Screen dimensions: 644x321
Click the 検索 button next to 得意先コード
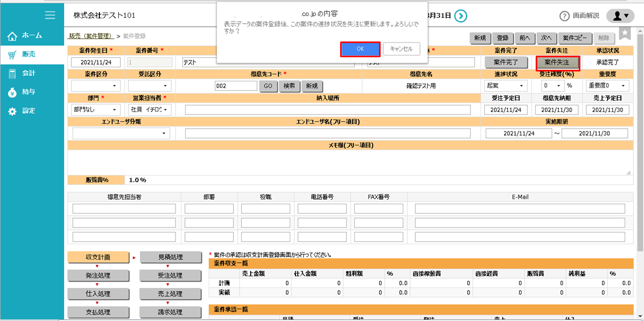click(x=290, y=85)
